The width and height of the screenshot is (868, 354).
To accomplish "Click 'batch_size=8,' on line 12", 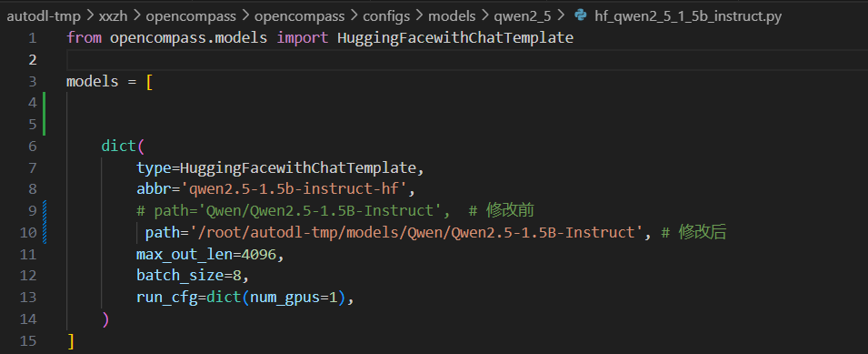I will click(193, 276).
